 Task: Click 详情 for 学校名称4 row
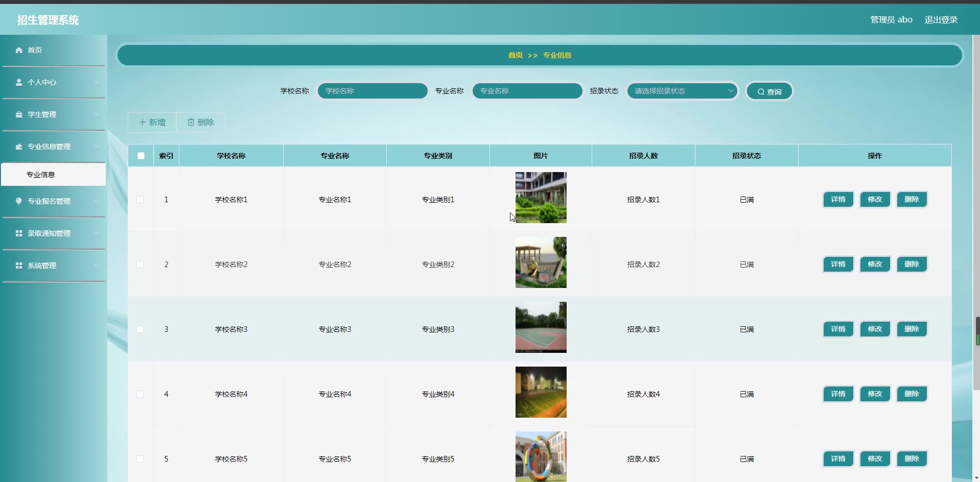(x=838, y=394)
